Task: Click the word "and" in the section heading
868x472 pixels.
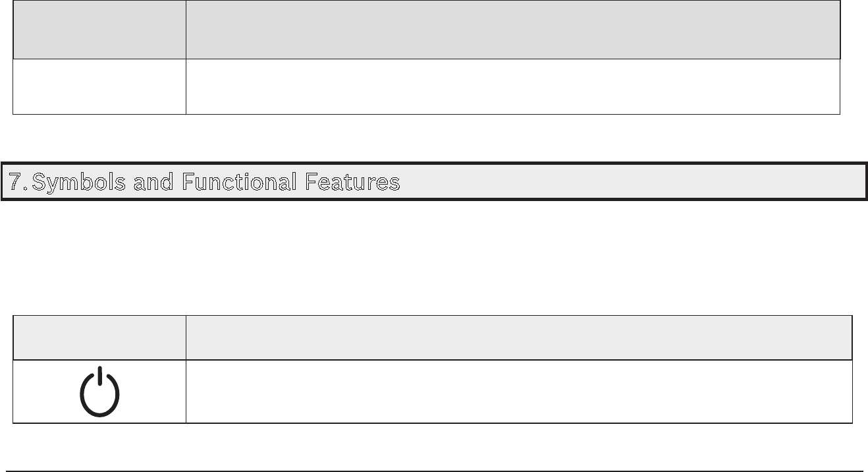Action: (x=155, y=182)
